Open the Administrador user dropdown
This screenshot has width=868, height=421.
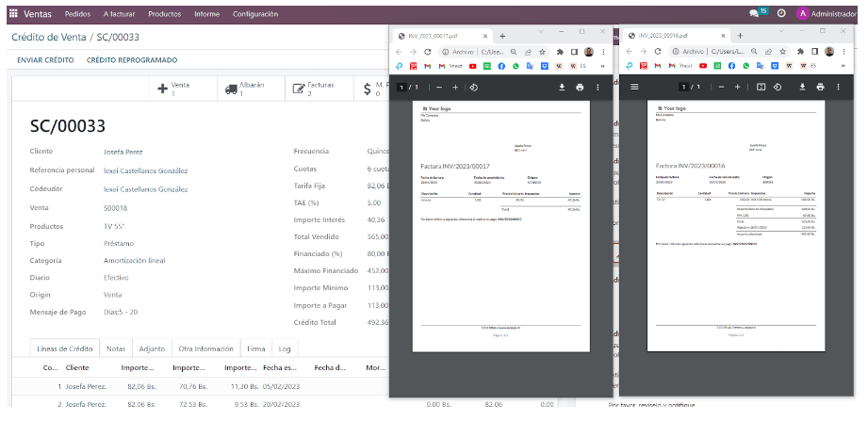(x=826, y=14)
